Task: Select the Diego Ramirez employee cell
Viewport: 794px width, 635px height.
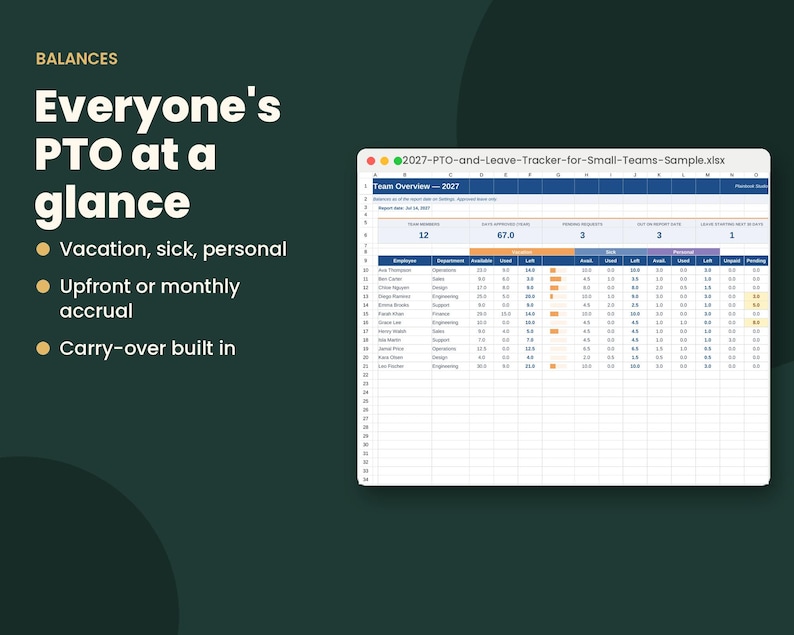Action: pos(405,296)
